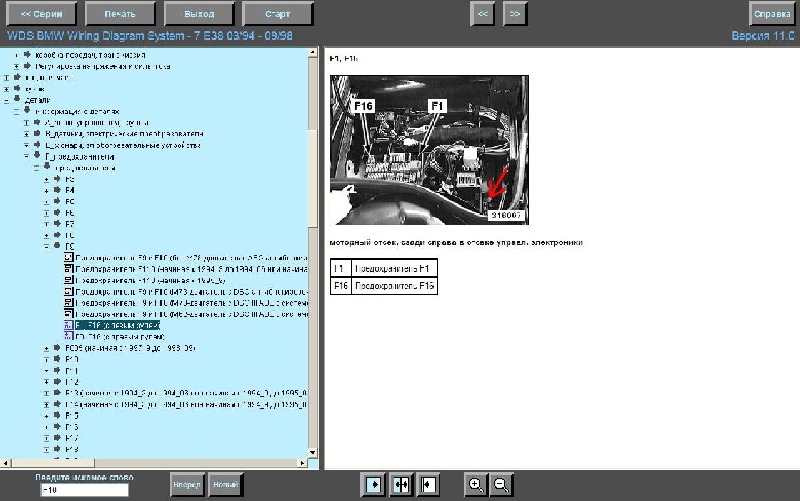The image size is (800, 501).
Task: Click the arrow icon beside the F12 node
Action: coord(57,381)
